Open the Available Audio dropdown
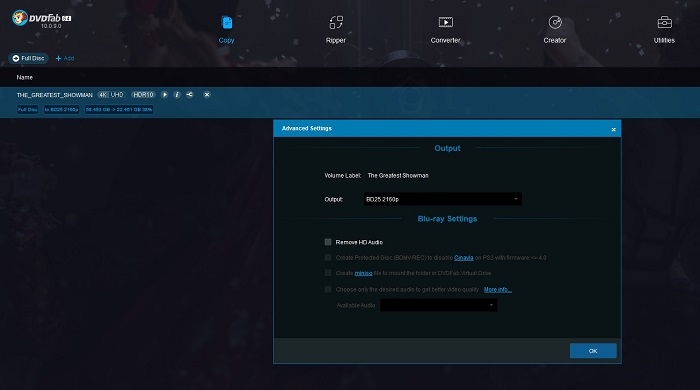Viewport: 700px width, 390px height. click(x=438, y=305)
